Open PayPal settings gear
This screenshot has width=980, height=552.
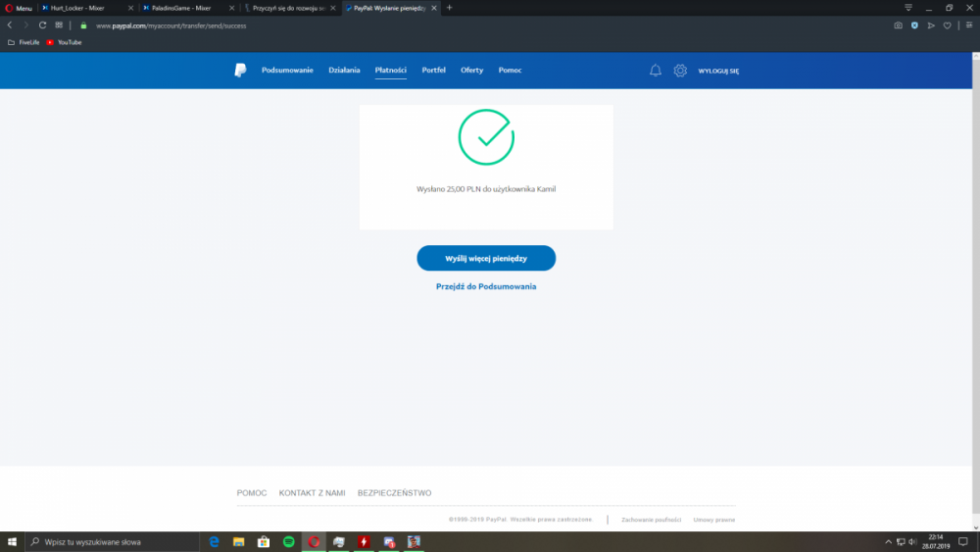[680, 71]
